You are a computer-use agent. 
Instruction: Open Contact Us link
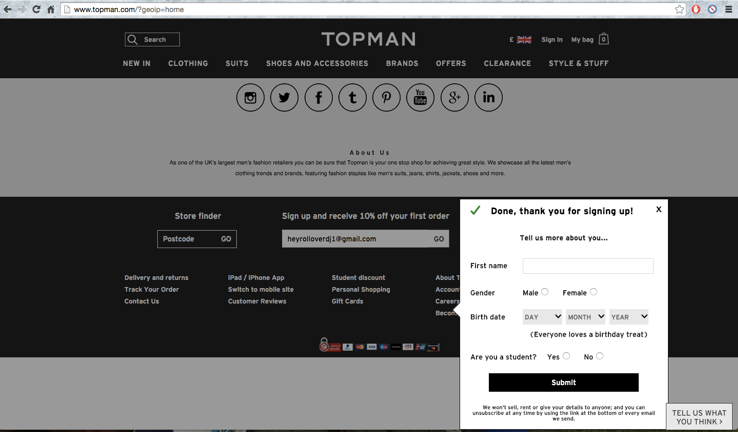coord(142,301)
